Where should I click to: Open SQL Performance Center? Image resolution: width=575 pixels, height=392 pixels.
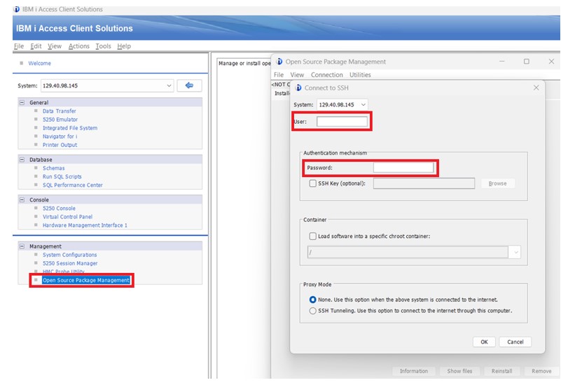73,185
